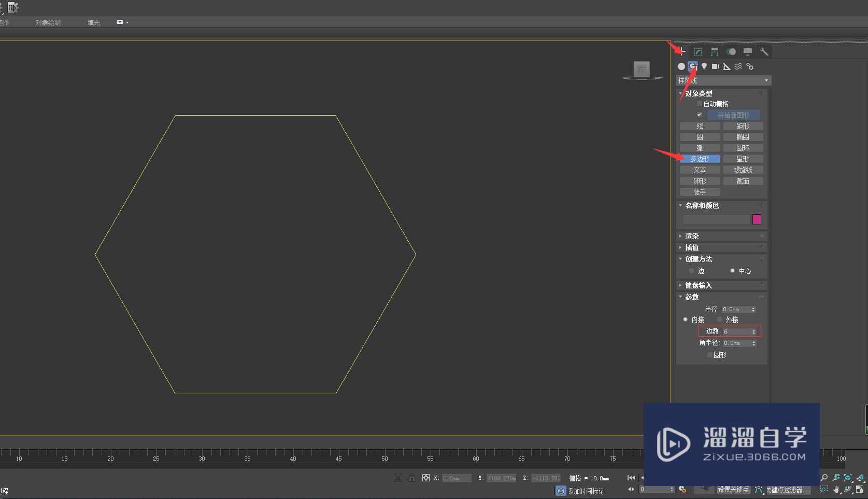
Task: Click the 线 spline button
Action: coord(700,126)
